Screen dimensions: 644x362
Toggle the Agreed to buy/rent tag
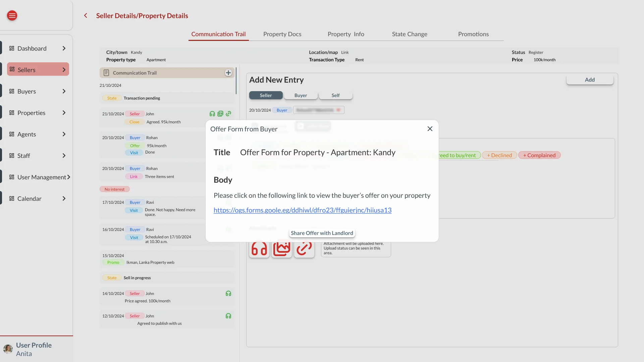tap(460, 155)
